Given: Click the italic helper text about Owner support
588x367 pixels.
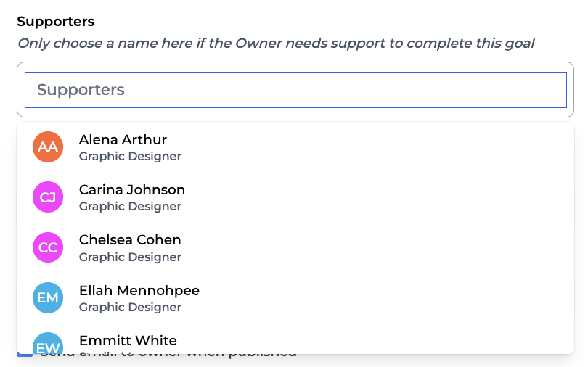Looking at the screenshot, I should coord(275,44).
